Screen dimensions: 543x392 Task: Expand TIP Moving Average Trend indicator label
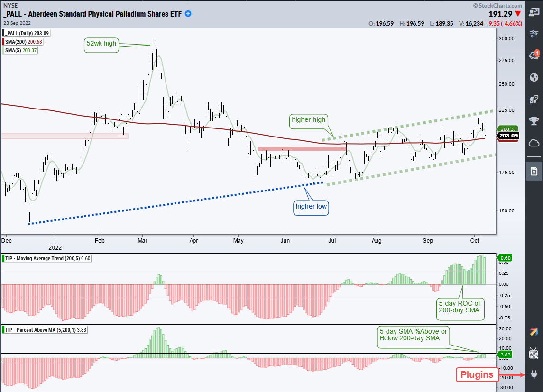point(47,258)
